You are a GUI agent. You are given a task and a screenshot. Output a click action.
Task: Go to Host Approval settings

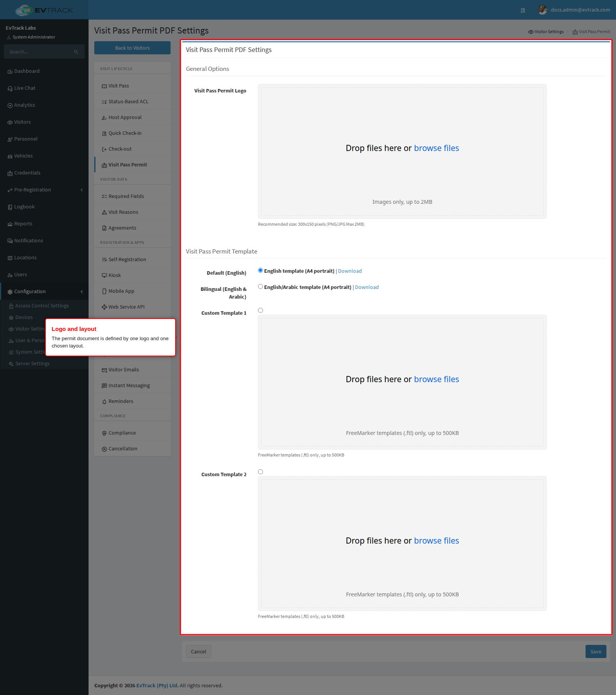(x=132, y=117)
